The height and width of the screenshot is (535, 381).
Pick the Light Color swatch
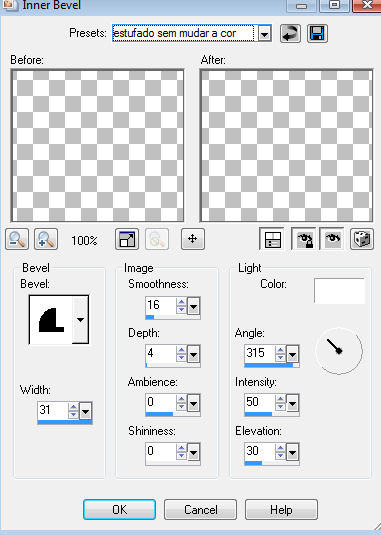pos(339,291)
